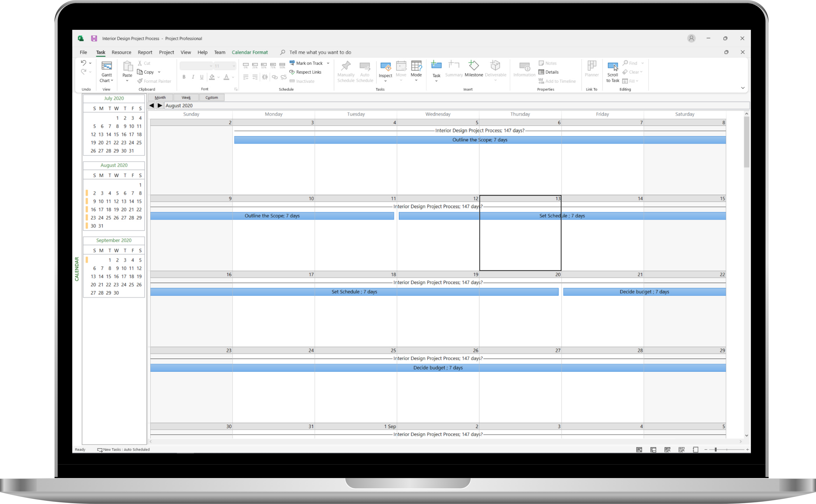The width and height of the screenshot is (816, 504).
Task: Click the Custom view button
Action: (212, 97)
